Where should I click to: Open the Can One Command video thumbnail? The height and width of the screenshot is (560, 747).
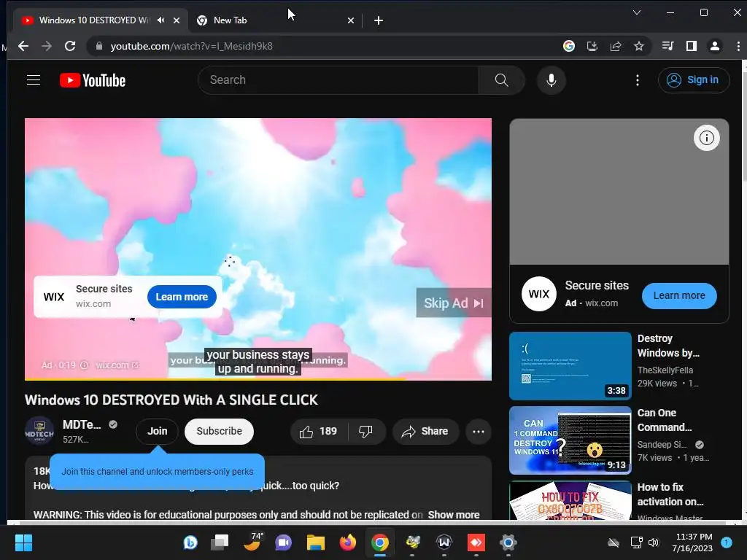[x=570, y=440]
